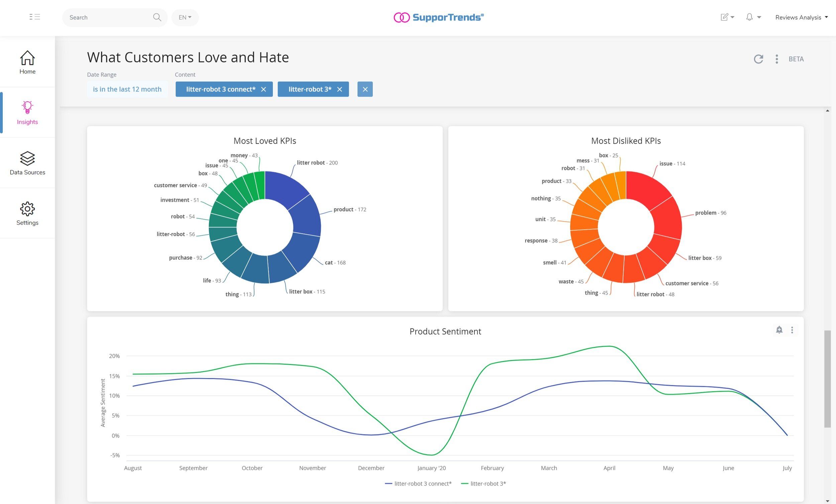Click the search magnifier icon
Viewport: 836px width, 504px height.
157,17
